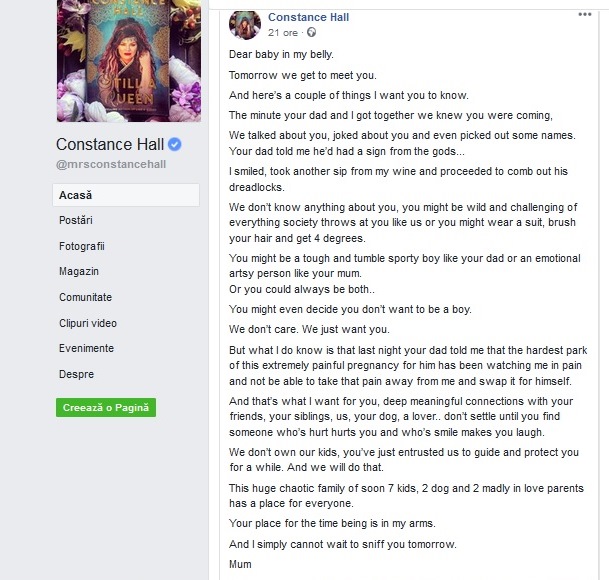The width and height of the screenshot is (609, 580).
Task: Click the 21 ore post timestamp
Action: pyautogui.click(x=283, y=33)
